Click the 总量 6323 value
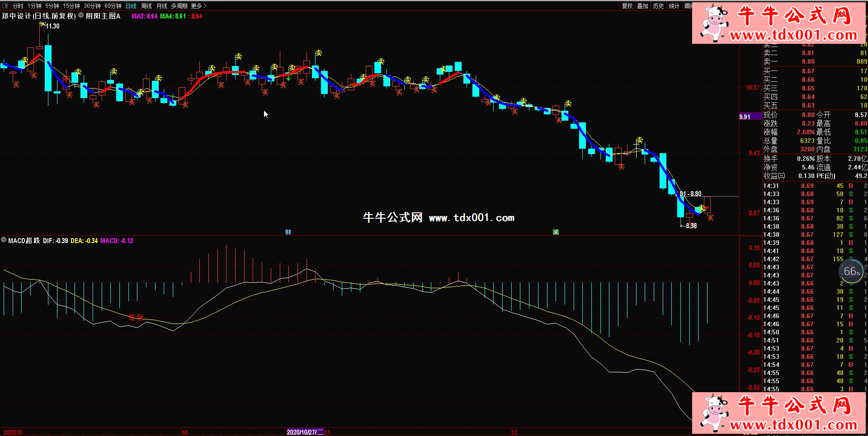 pos(807,141)
